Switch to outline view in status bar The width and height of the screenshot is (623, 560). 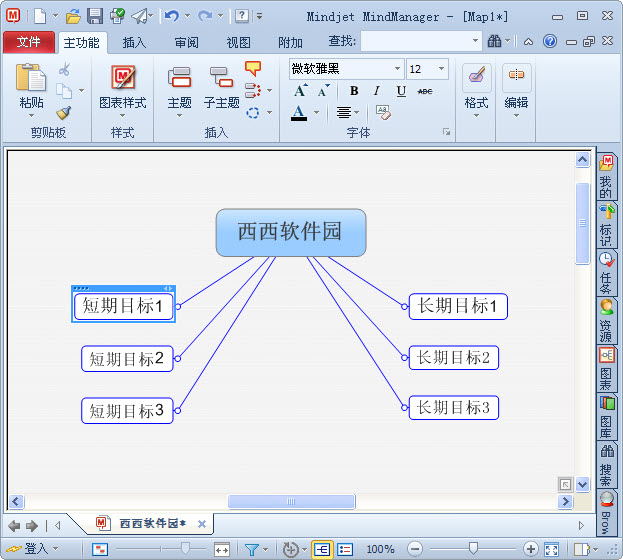[x=345, y=549]
